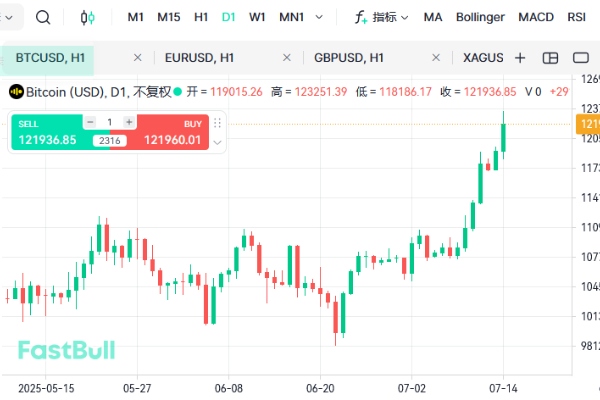Click the trade panel drag handle dots
The height and width of the screenshot is (400, 600).
click(218, 122)
